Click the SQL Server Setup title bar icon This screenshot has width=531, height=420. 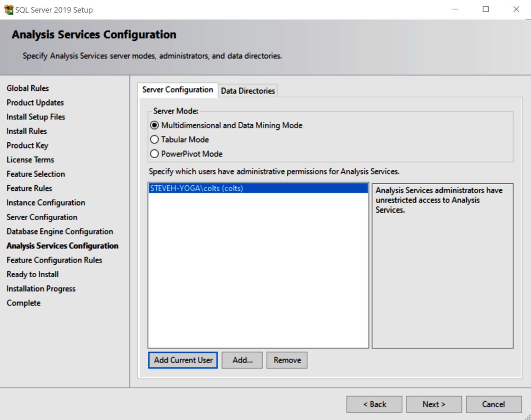(8, 9)
